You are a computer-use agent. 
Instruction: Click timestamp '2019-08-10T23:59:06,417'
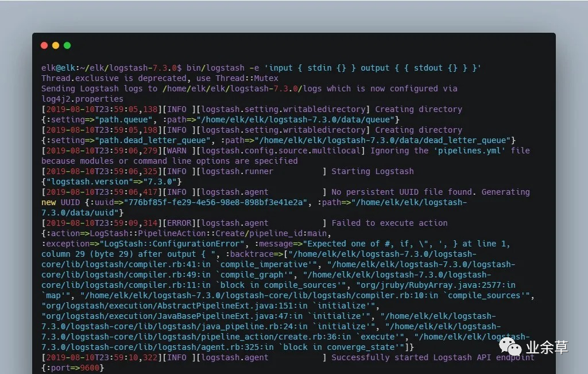(102, 192)
